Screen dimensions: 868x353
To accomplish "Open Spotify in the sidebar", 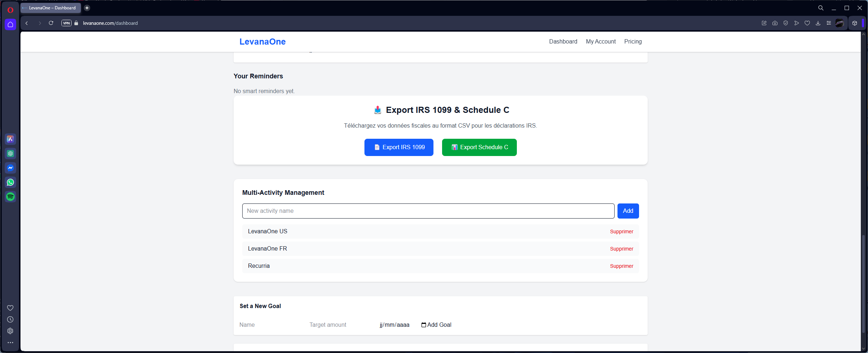I will 10,197.
